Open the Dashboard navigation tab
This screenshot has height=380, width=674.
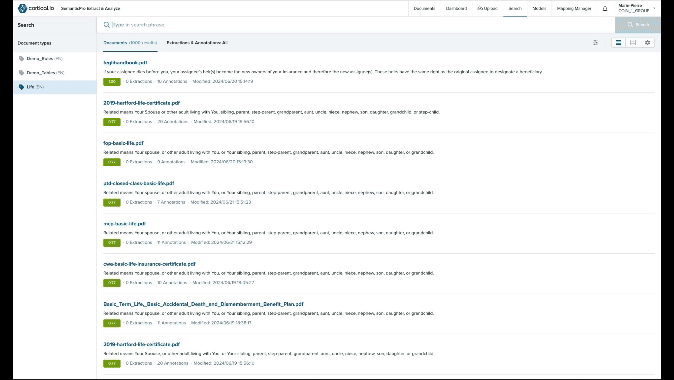pyautogui.click(x=456, y=8)
